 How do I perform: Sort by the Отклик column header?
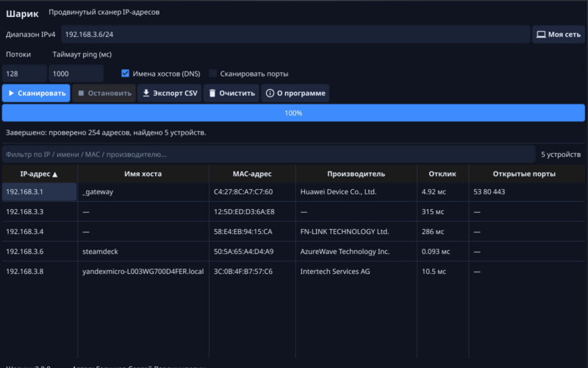(x=442, y=174)
